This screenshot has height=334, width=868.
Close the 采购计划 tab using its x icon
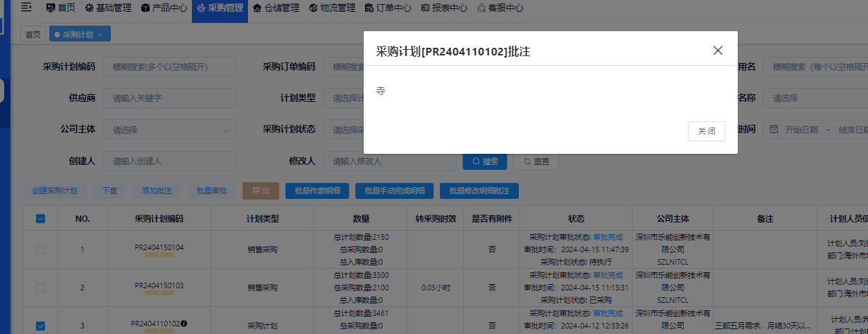[100, 35]
